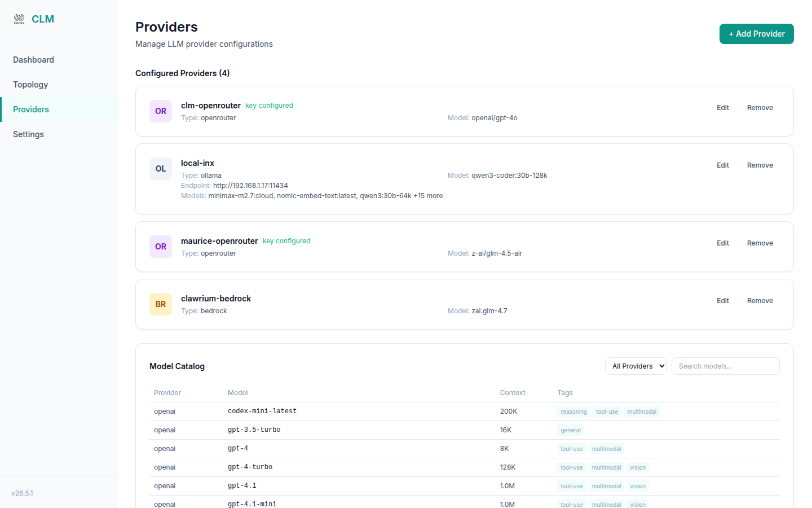Click the general tag on gpt-3.5-turbo
The image size is (812, 508).
tap(571, 431)
